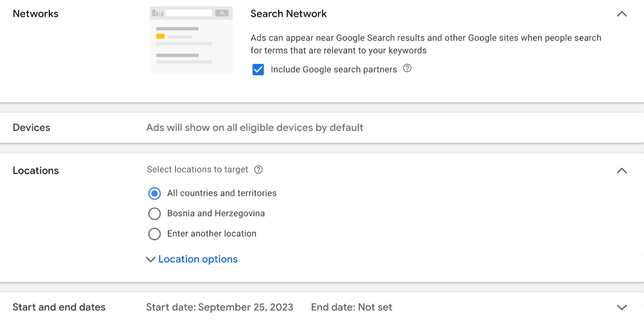The height and width of the screenshot is (320, 644).
Task: Select the Bosnia and Herzegovina location option
Action: (x=154, y=213)
